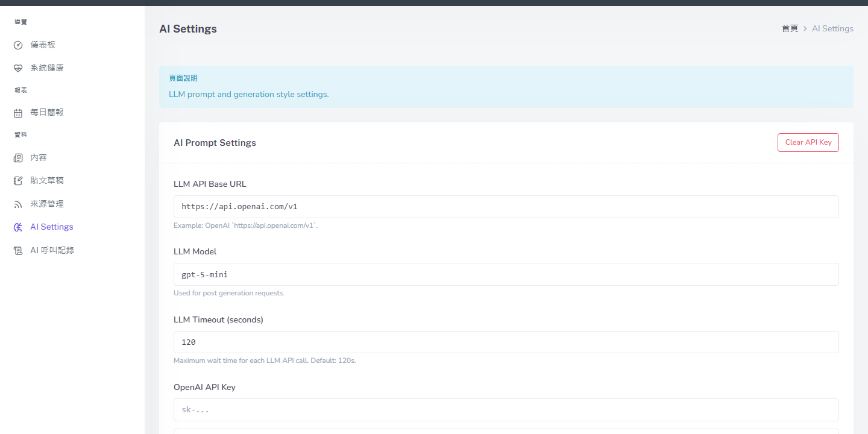This screenshot has height=434, width=868.
Task: Click into the LLM Model text box
Action: tap(506, 274)
